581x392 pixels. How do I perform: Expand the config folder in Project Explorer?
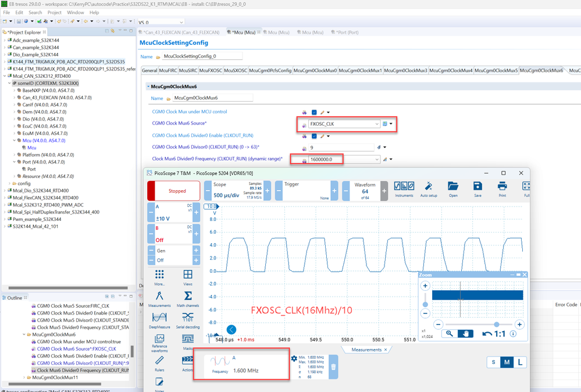click(x=10, y=183)
